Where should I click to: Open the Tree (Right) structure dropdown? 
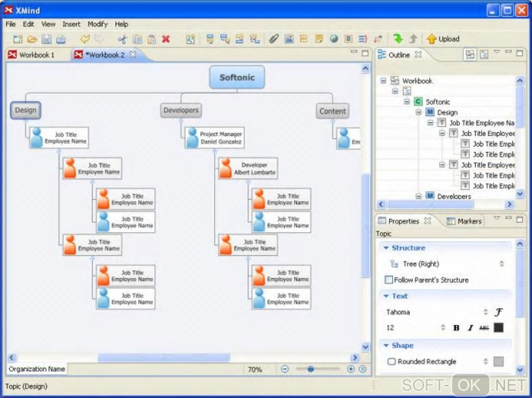pos(501,264)
